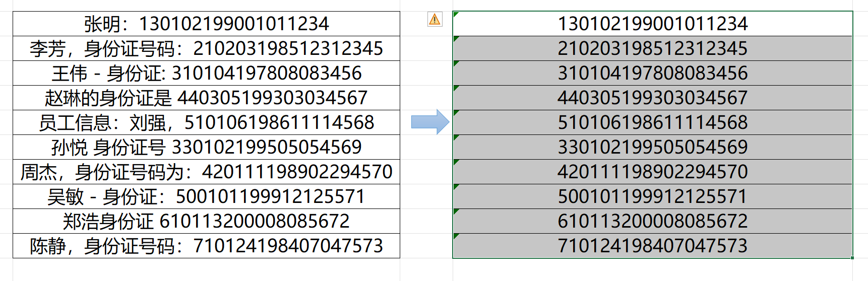Select result cell 420111198902294570
The width and height of the screenshot is (868, 281).
coord(652,172)
